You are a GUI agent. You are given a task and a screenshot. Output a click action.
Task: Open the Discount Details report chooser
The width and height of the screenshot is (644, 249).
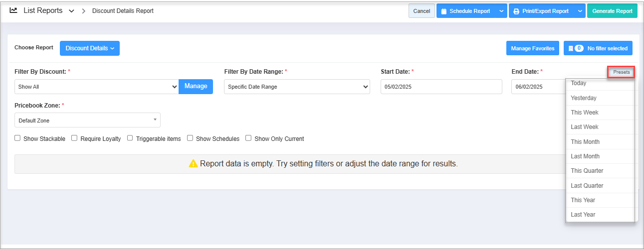(x=90, y=48)
